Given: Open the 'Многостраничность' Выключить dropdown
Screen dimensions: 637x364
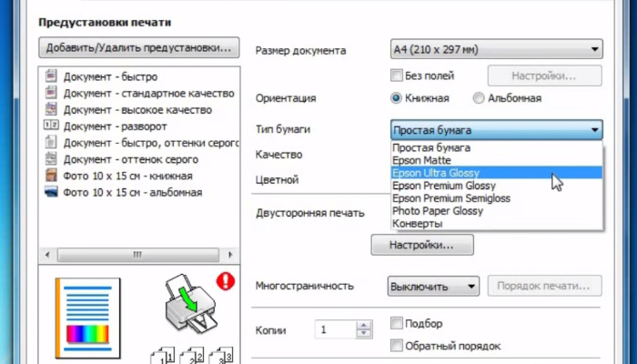Looking at the screenshot, I should click(x=433, y=286).
